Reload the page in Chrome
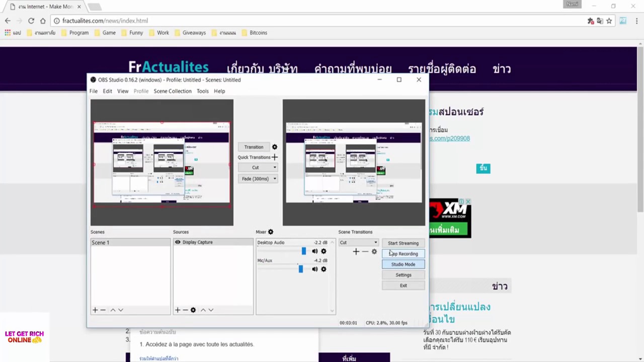This screenshot has width=644, height=362. (x=31, y=21)
